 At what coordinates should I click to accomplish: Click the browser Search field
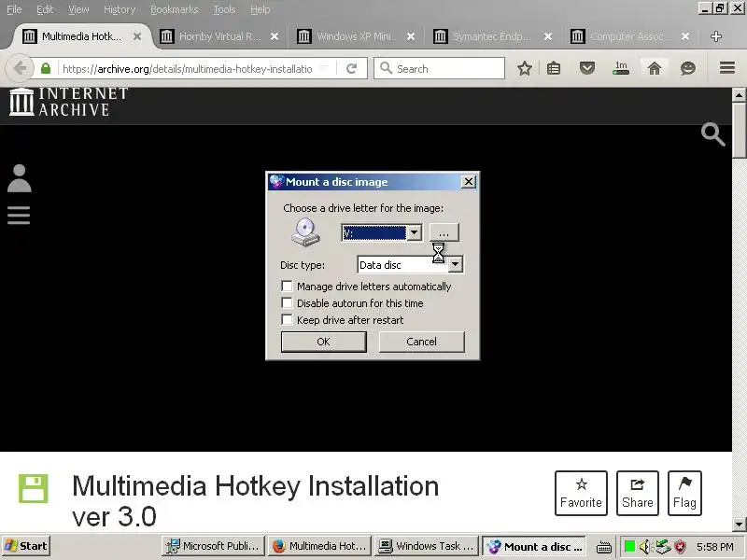pyautogui.click(x=439, y=68)
